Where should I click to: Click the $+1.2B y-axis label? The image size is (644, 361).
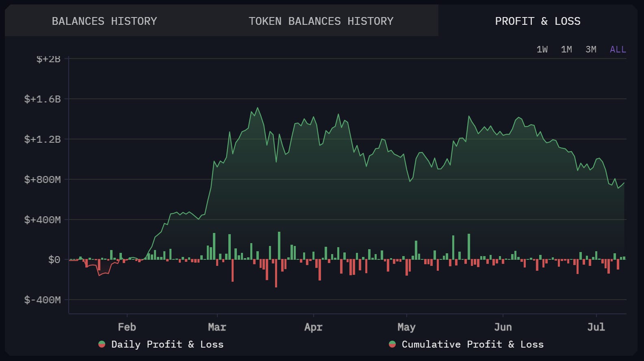pos(42,139)
